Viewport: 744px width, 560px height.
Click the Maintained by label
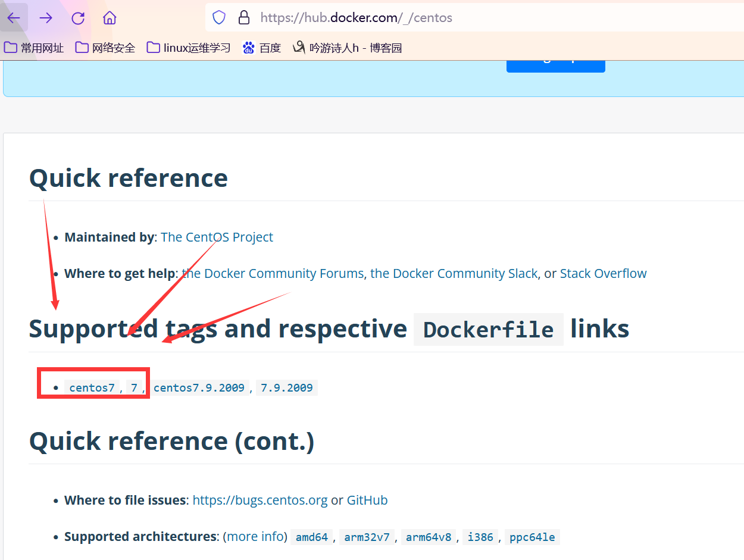tap(109, 237)
